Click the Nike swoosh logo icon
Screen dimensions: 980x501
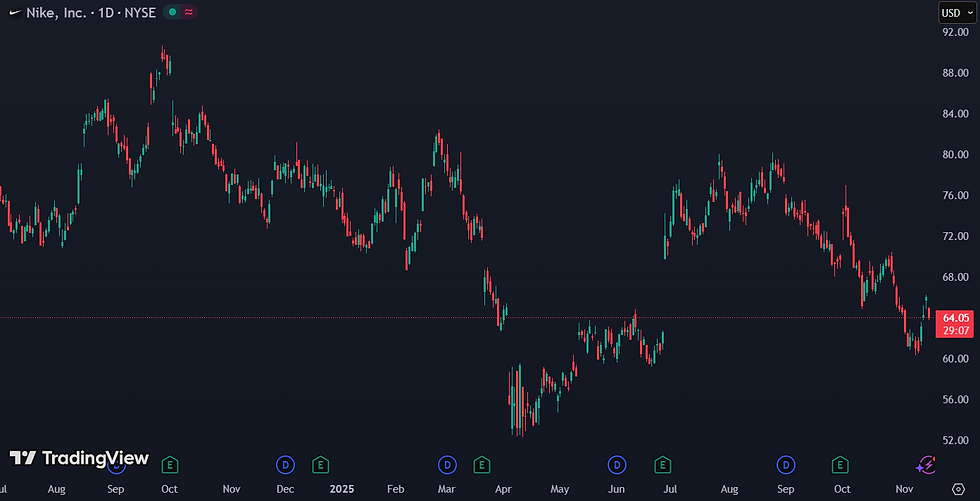pyautogui.click(x=15, y=12)
